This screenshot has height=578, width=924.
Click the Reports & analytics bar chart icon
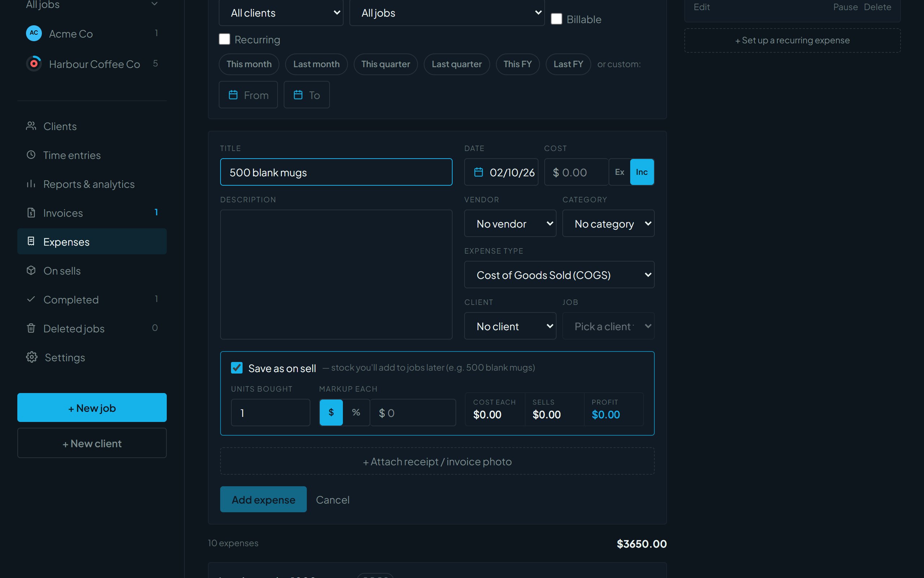pyautogui.click(x=31, y=184)
